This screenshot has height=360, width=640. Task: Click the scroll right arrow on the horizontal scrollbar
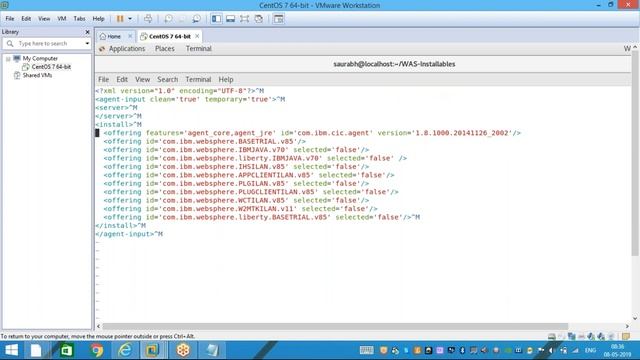(627, 326)
